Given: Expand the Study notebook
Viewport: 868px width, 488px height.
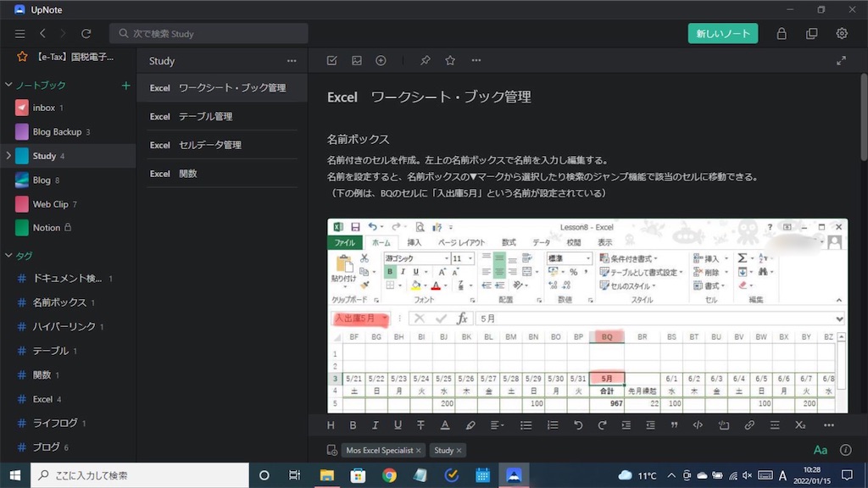Looking at the screenshot, I should [x=8, y=156].
